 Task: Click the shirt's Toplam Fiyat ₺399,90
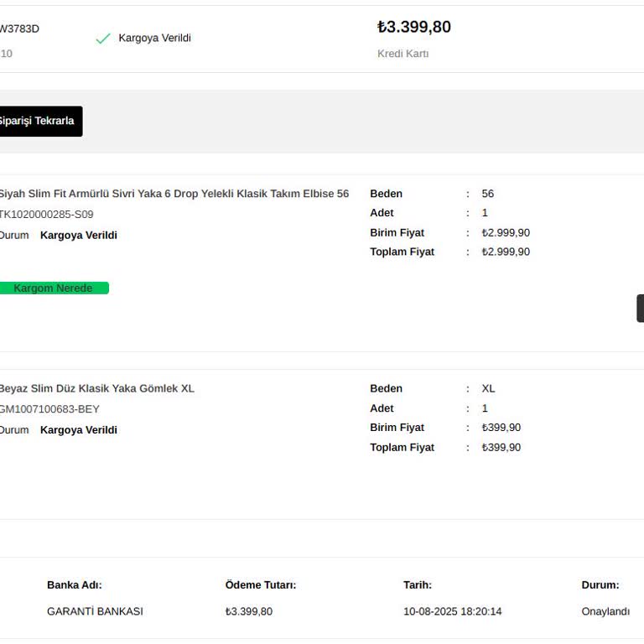click(501, 448)
